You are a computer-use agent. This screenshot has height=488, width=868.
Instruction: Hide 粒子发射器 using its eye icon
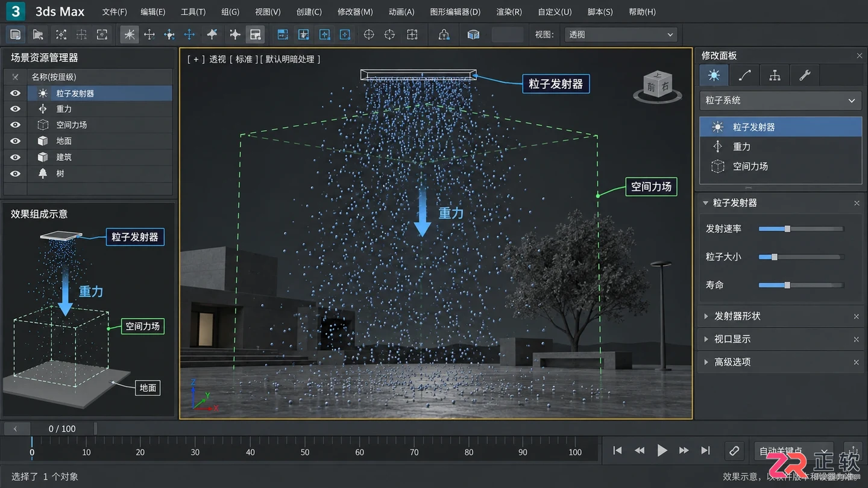click(x=16, y=93)
